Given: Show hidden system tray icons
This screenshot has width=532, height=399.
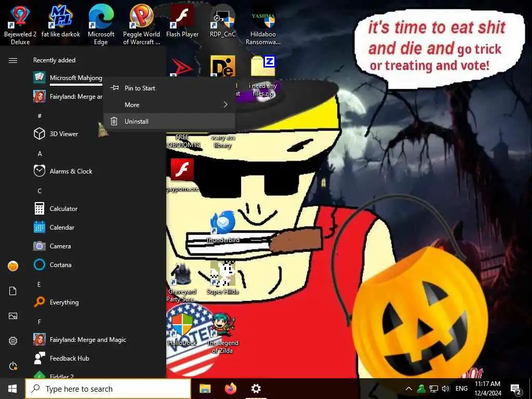Looking at the screenshot, I should pyautogui.click(x=409, y=389).
